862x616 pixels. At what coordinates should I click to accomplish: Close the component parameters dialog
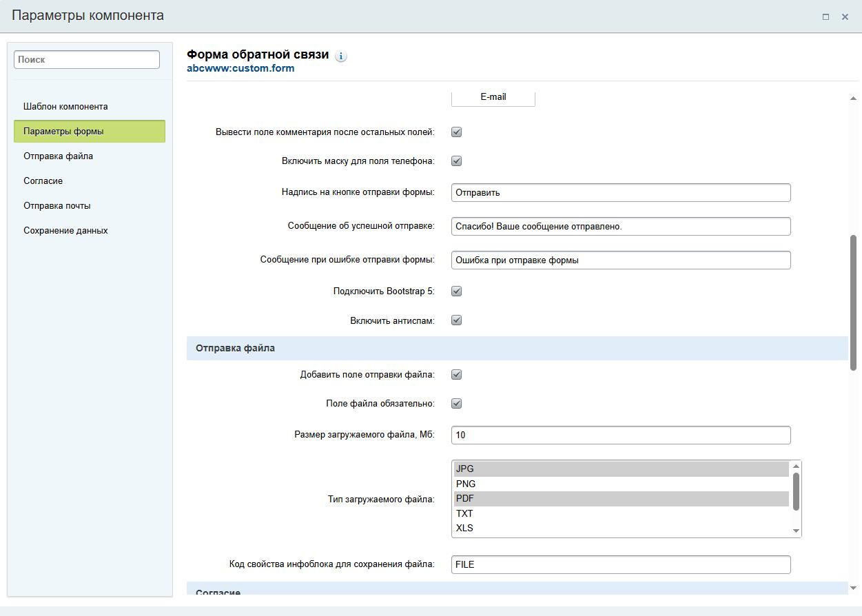[x=845, y=17]
